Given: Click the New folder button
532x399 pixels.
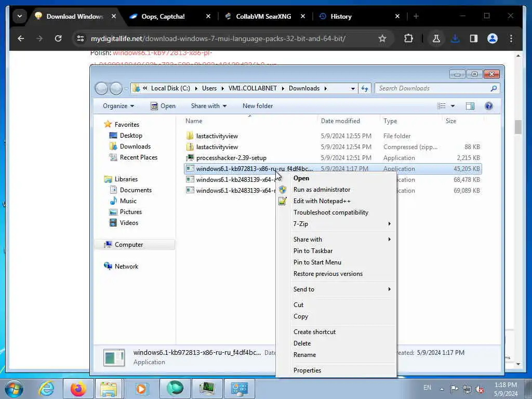Looking at the screenshot, I should coord(258,106).
